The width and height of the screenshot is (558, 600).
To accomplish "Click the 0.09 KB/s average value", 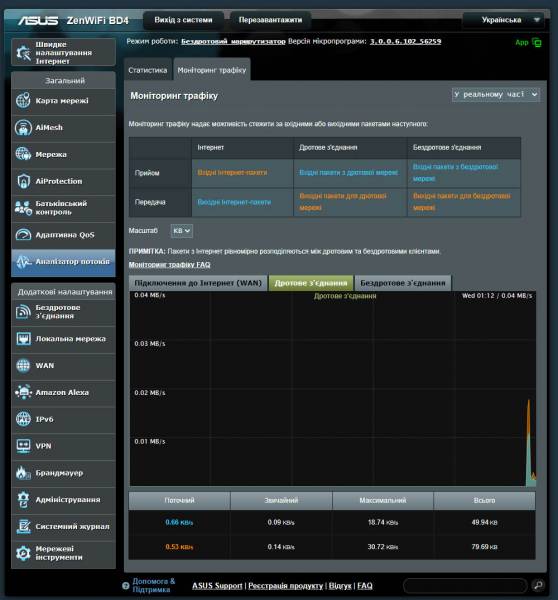I will 281,522.
